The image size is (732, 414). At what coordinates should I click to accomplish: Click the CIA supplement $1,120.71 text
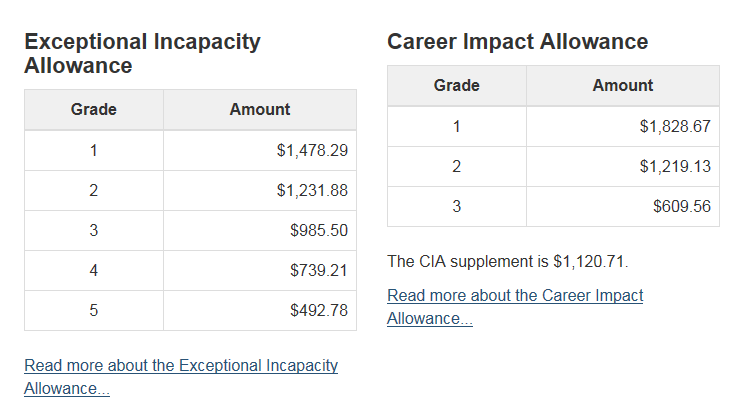pyautogui.click(x=508, y=261)
